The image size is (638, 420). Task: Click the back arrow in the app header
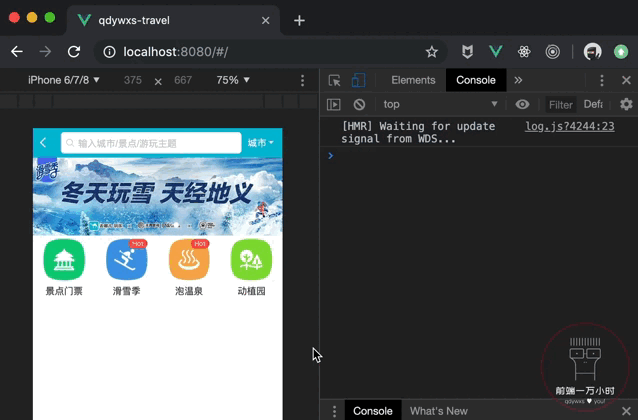(44, 143)
